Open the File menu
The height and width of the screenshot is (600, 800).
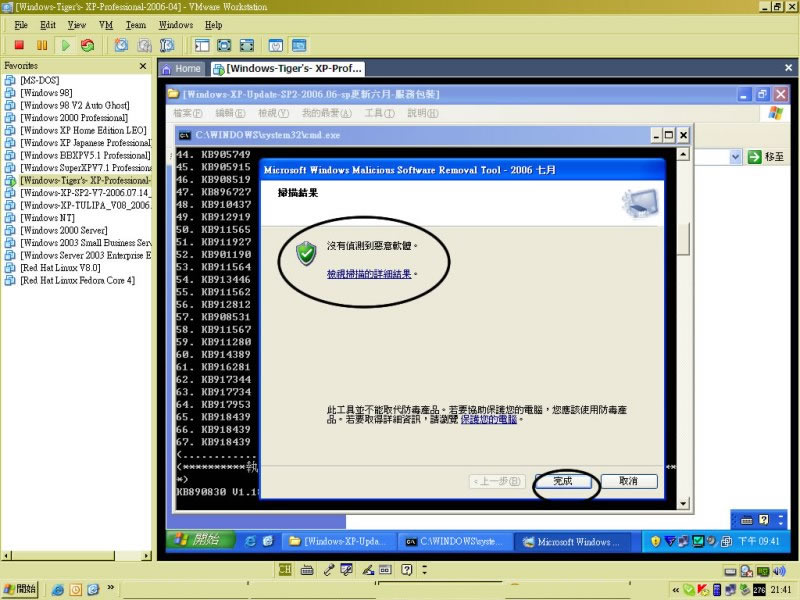click(x=21, y=25)
